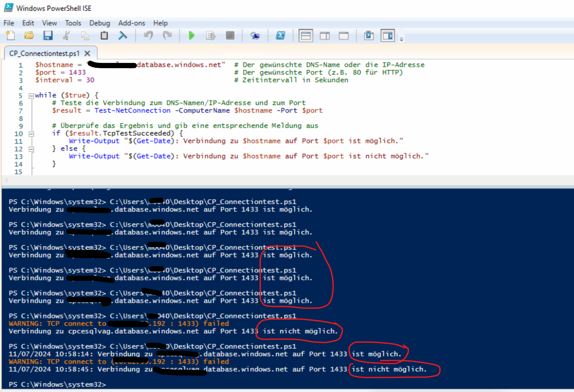
Task: Open the Add-ons menu
Action: click(131, 23)
